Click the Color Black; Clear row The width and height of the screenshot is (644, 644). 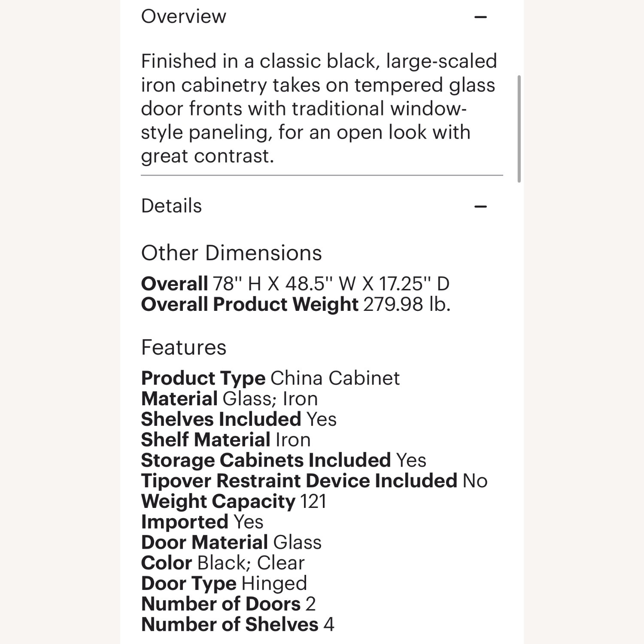(x=222, y=563)
